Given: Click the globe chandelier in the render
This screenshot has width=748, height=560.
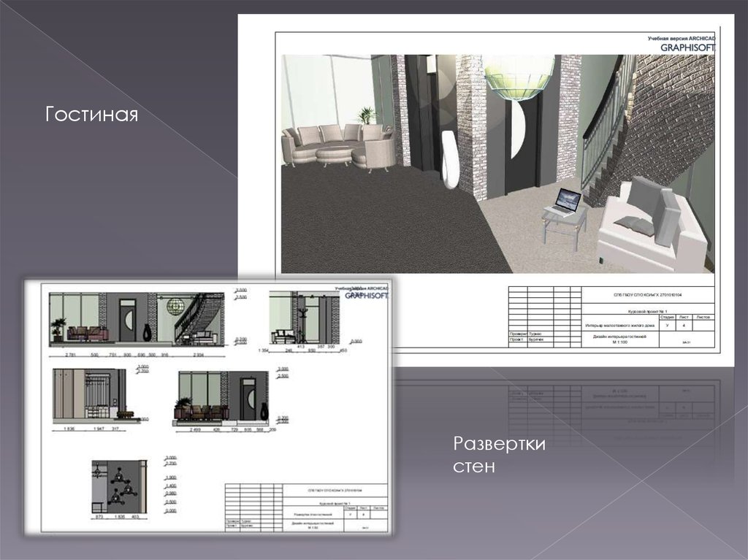Looking at the screenshot, I should point(519,78).
